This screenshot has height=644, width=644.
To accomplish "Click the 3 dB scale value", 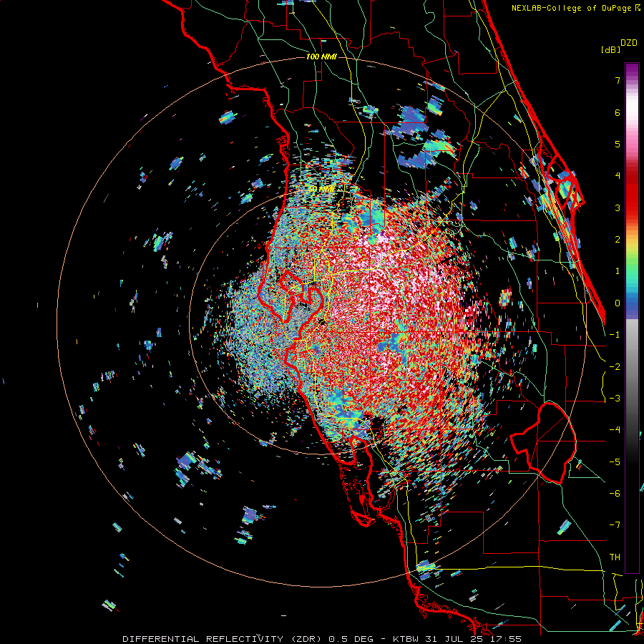I will click(618, 208).
